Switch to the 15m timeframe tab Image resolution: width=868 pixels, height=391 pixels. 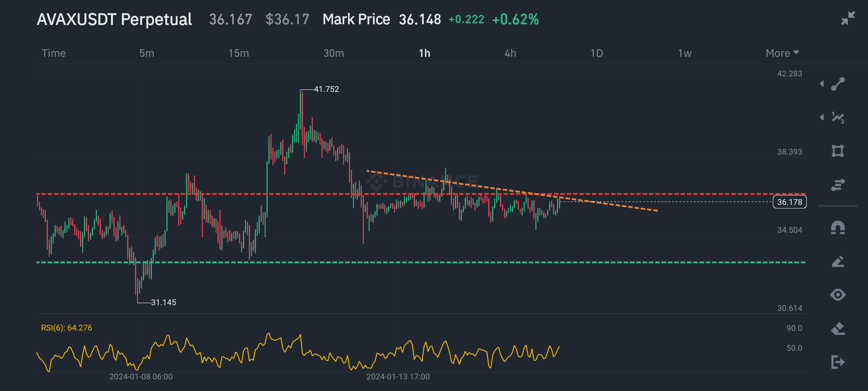pyautogui.click(x=239, y=53)
